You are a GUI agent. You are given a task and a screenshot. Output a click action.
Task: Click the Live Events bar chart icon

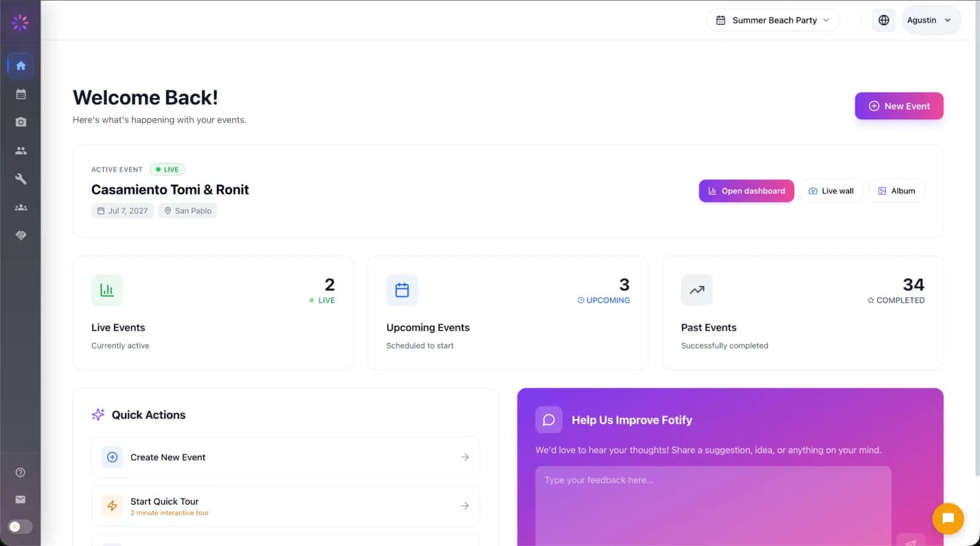(107, 290)
